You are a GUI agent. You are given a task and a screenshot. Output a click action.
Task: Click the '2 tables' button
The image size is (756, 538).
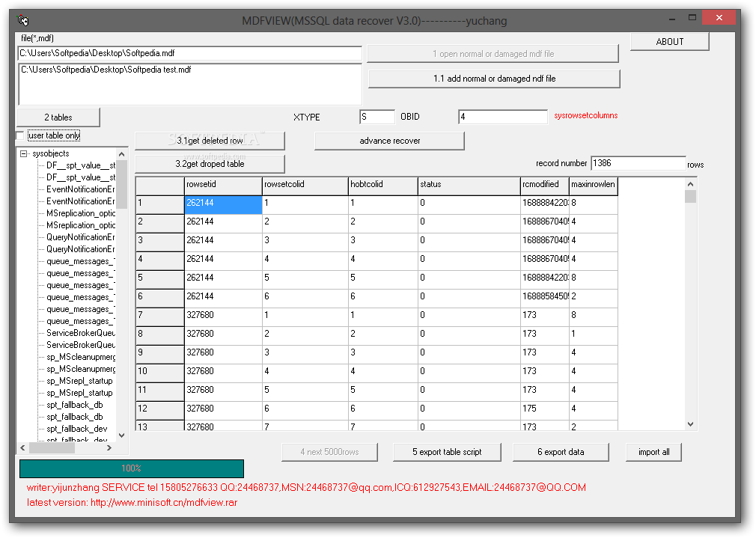click(58, 117)
